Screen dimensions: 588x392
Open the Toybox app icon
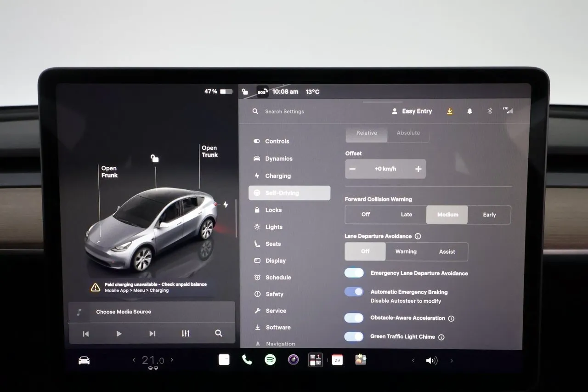coord(361,360)
